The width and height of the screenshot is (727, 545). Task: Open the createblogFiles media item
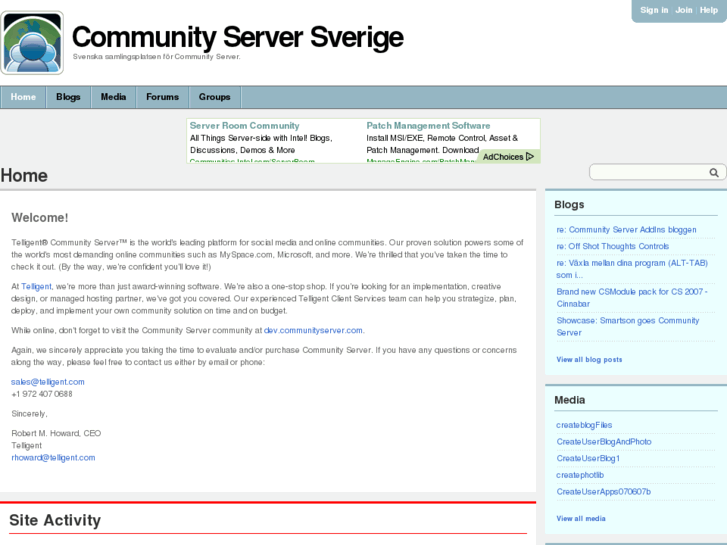click(584, 425)
